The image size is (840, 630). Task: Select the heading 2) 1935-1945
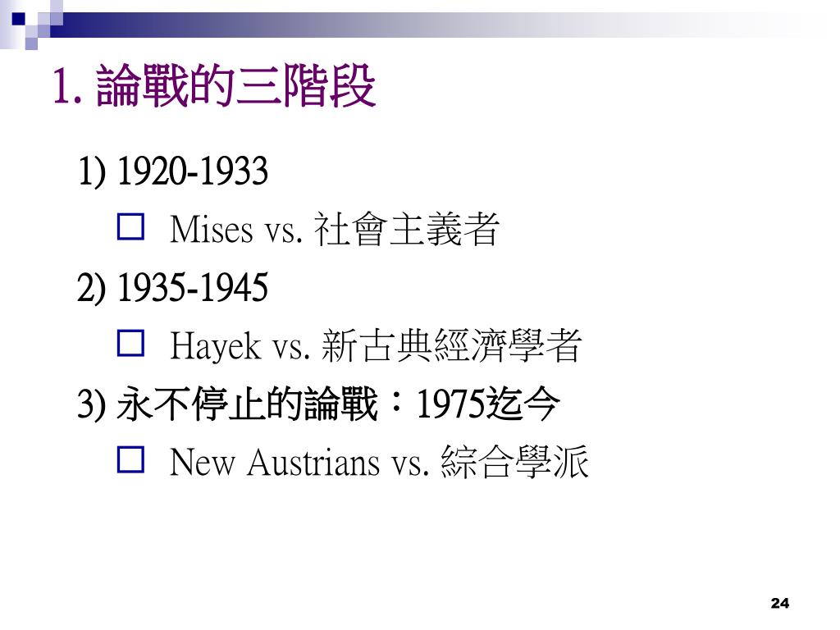click(172, 287)
